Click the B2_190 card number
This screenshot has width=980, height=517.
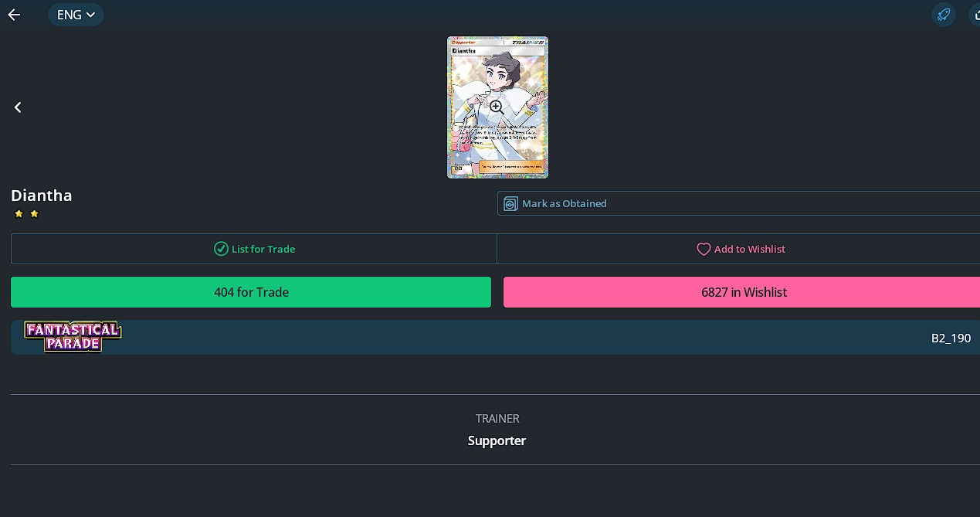point(951,338)
